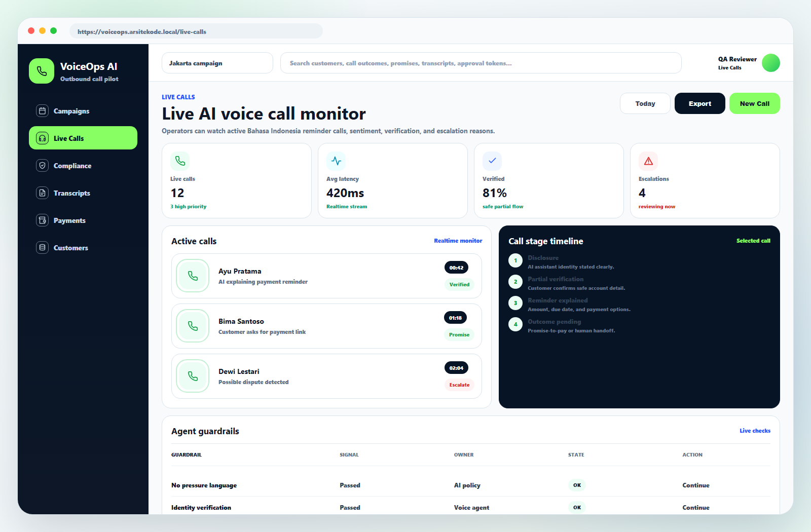
Task: Select timeline step 3 Reminder explained
Action: pyautogui.click(x=515, y=303)
